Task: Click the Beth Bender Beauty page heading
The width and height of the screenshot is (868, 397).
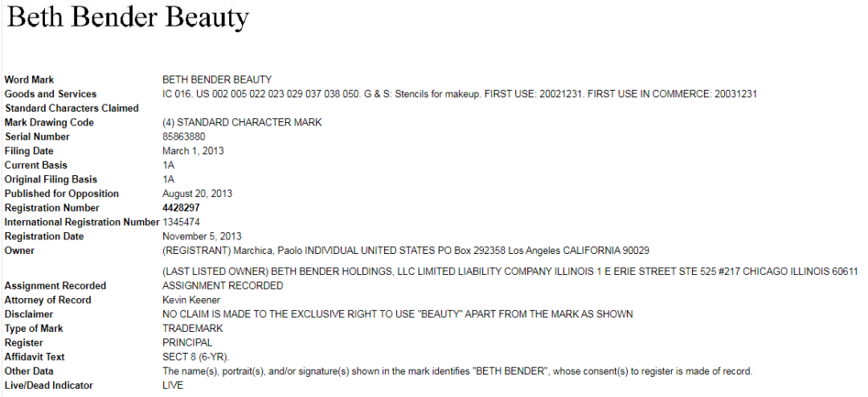Action: tap(128, 18)
